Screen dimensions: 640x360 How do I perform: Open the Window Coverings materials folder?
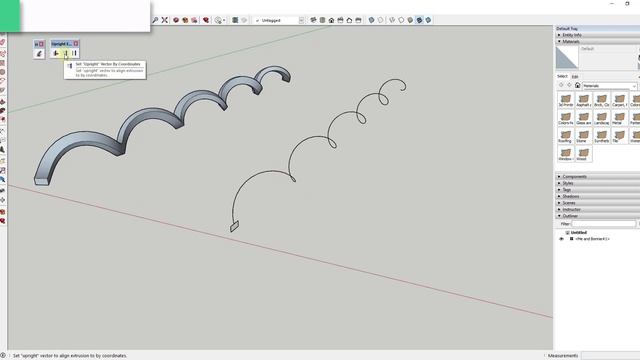click(565, 154)
